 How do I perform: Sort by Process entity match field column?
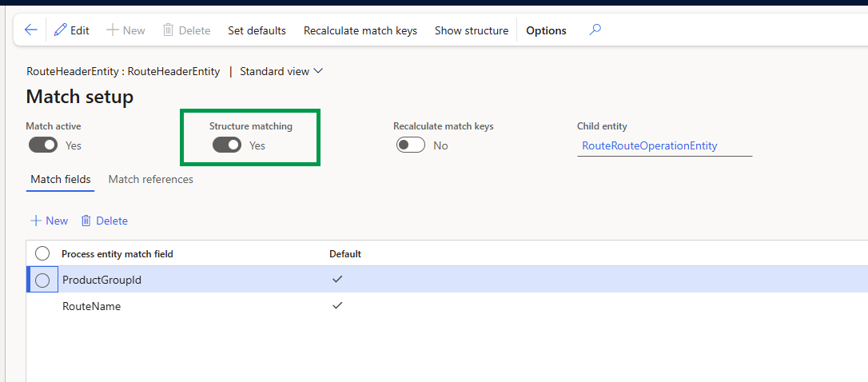point(117,254)
